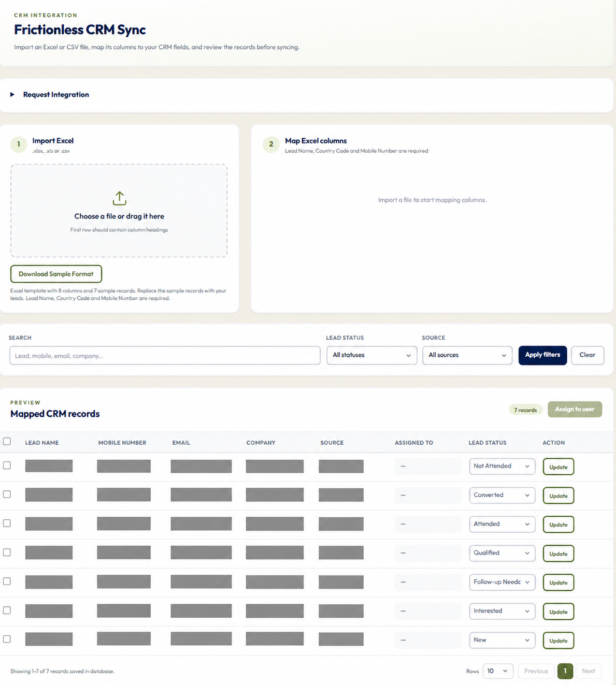
Task: Open the Follow-up Needed status dropdown
Action: coord(502,582)
